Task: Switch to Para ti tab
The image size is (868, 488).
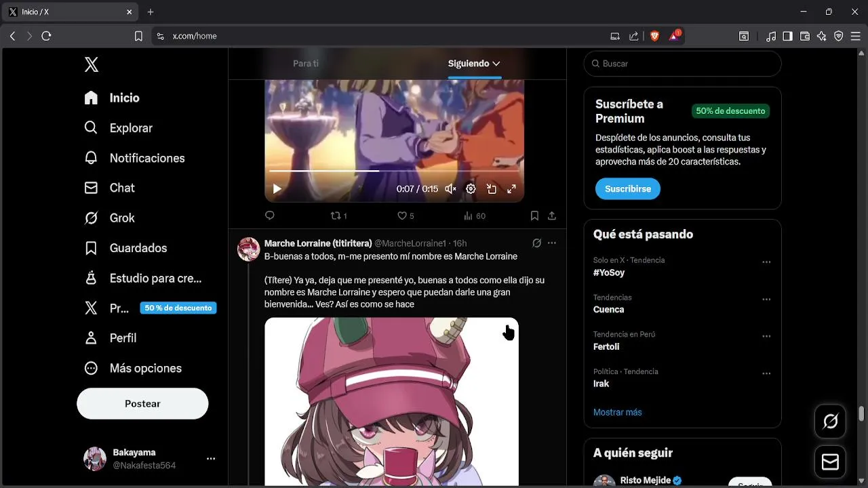Action: coord(306,63)
